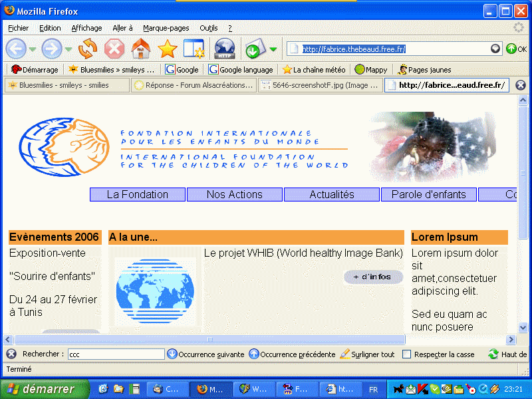
Task: Open the Affichage menu
Action: tap(86, 28)
